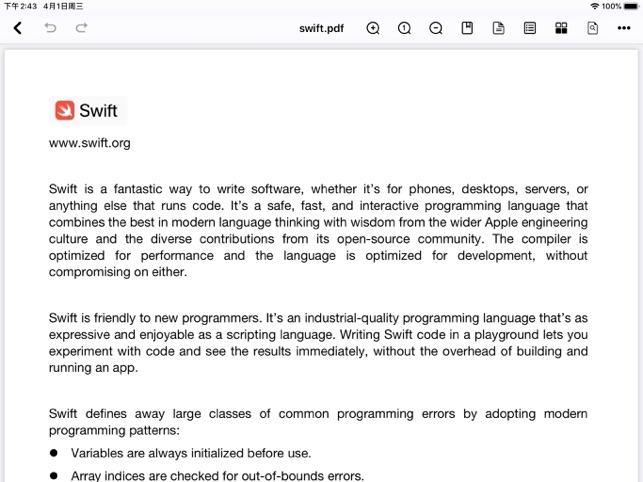Image resolution: width=643 pixels, height=482 pixels.
Task: Tap the text 'programming patterns:'
Action: pos(114,430)
